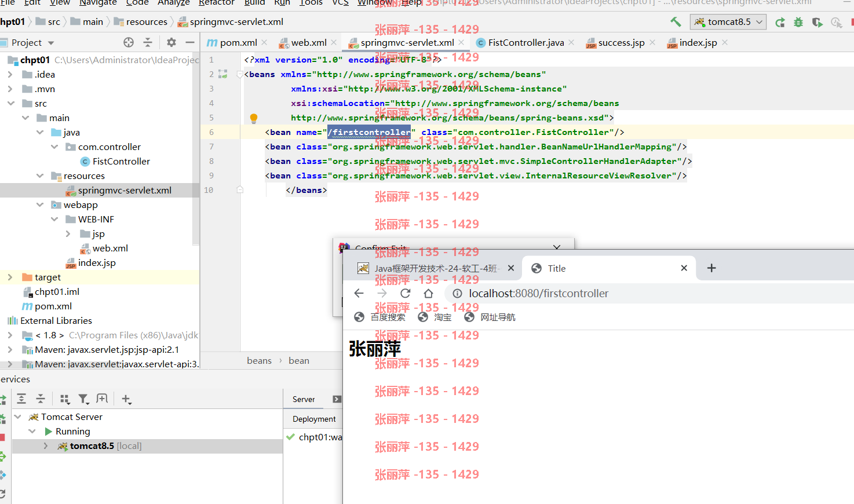Collapse All in the Services toolbar

pos(41,399)
